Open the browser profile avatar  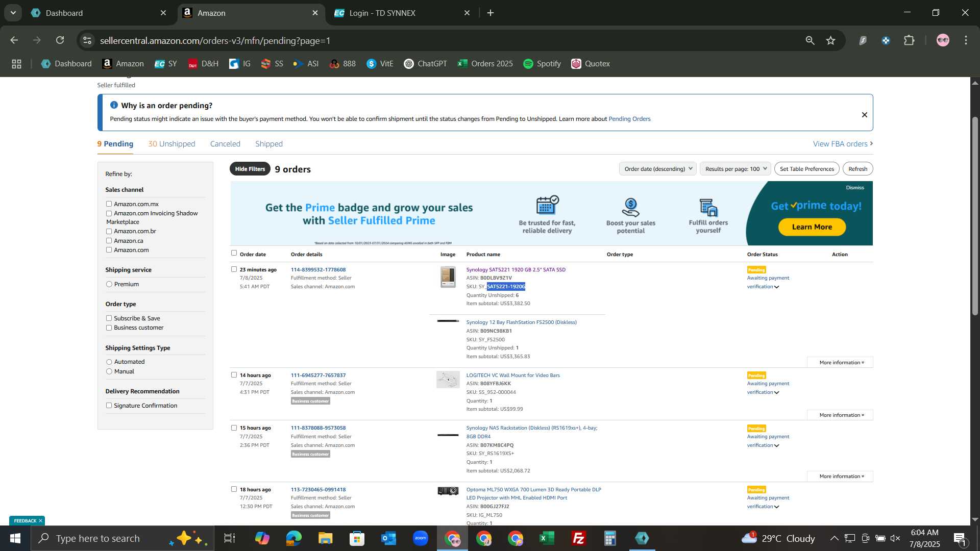click(x=943, y=40)
